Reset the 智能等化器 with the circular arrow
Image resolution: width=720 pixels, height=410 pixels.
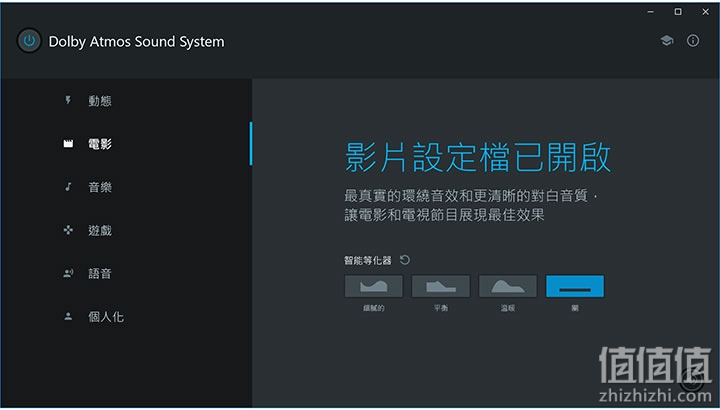coord(405,260)
